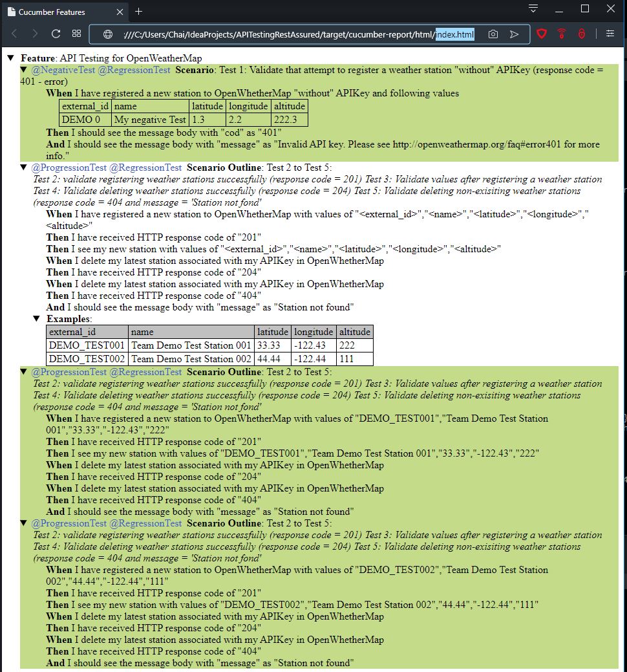
Task: Open the red shield ad blocker icon
Action: coord(542,34)
